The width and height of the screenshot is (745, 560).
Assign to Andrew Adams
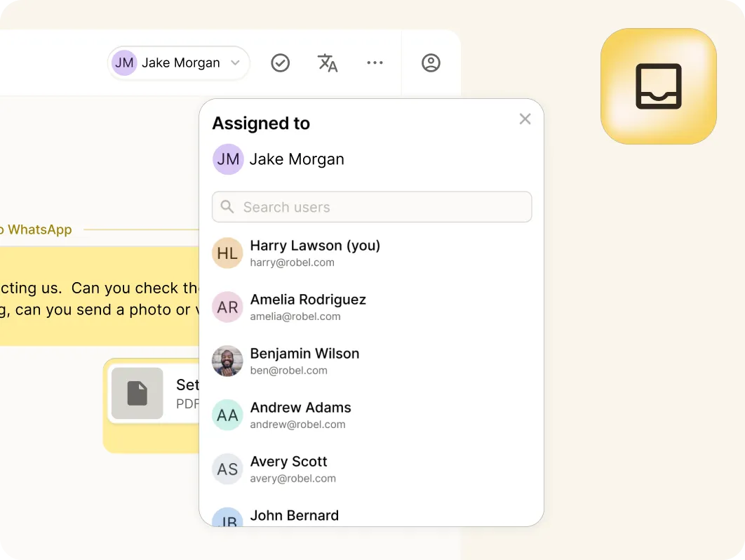click(x=372, y=415)
